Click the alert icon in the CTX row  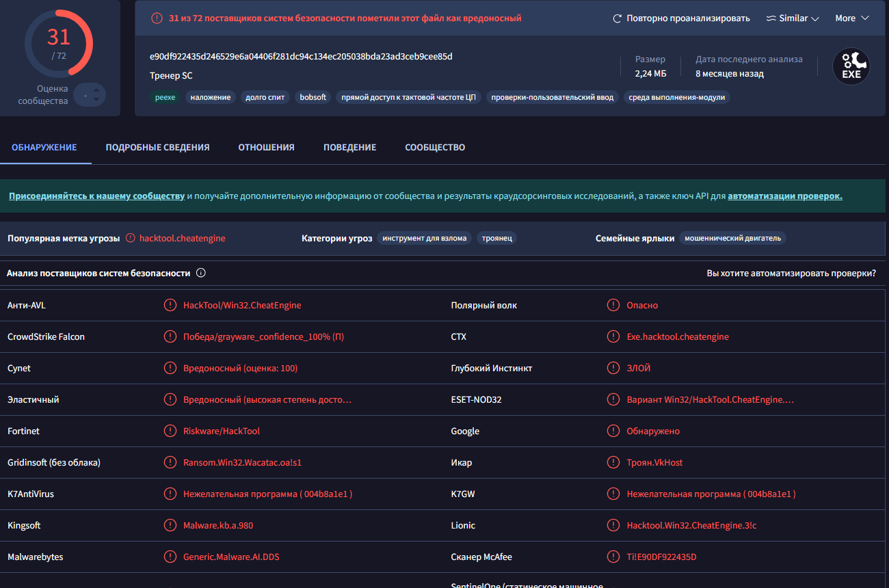coord(613,336)
